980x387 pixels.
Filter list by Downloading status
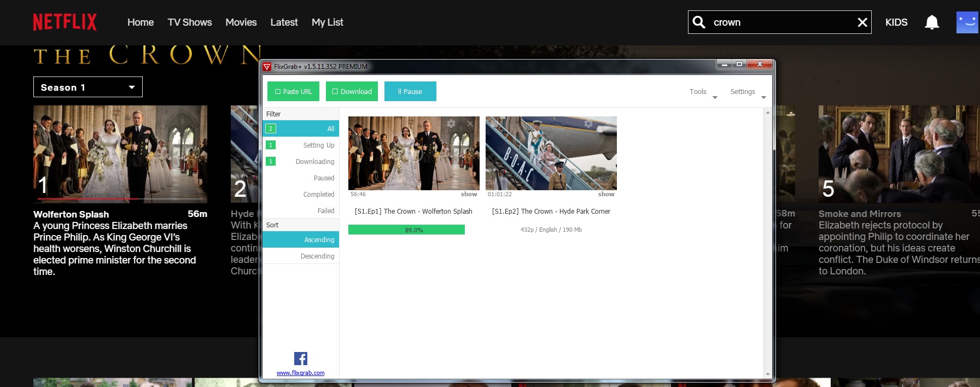(x=301, y=161)
